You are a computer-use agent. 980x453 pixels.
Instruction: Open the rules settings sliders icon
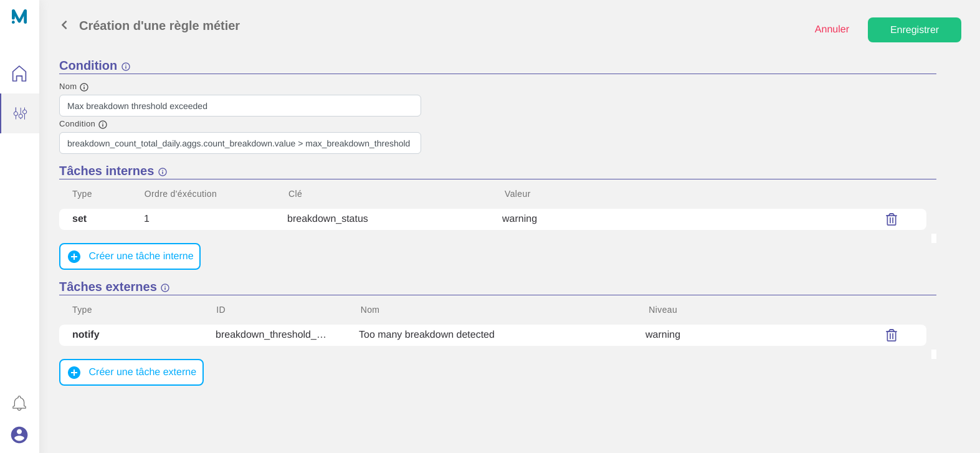[20, 113]
